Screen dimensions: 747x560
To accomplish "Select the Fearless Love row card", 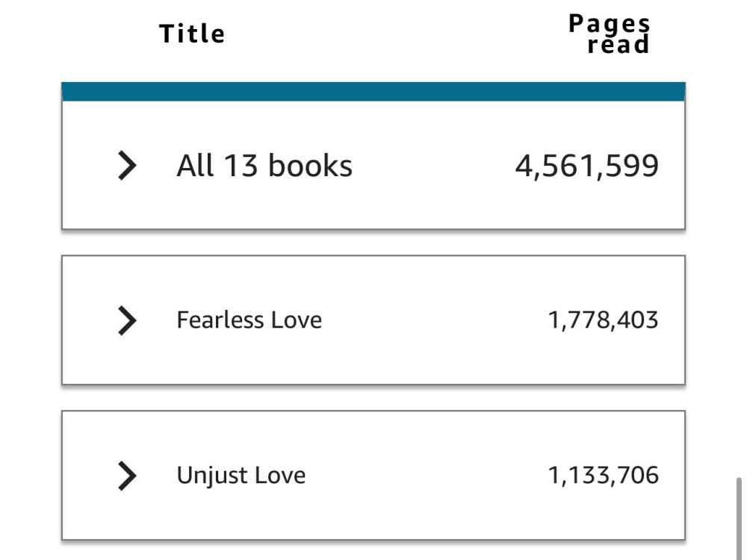I will coord(373,320).
